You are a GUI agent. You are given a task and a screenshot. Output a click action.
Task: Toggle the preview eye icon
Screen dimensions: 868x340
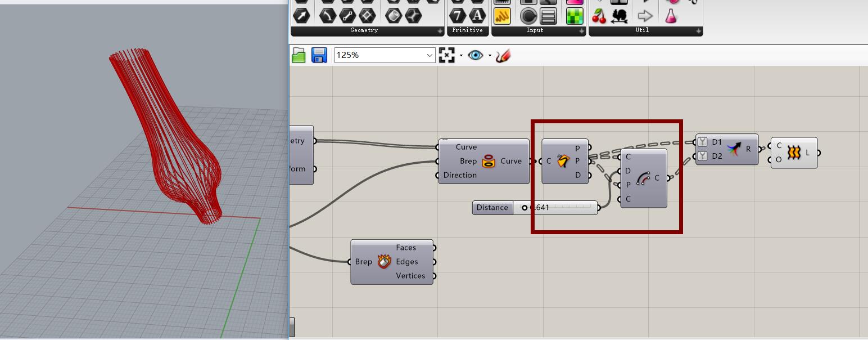(x=475, y=55)
